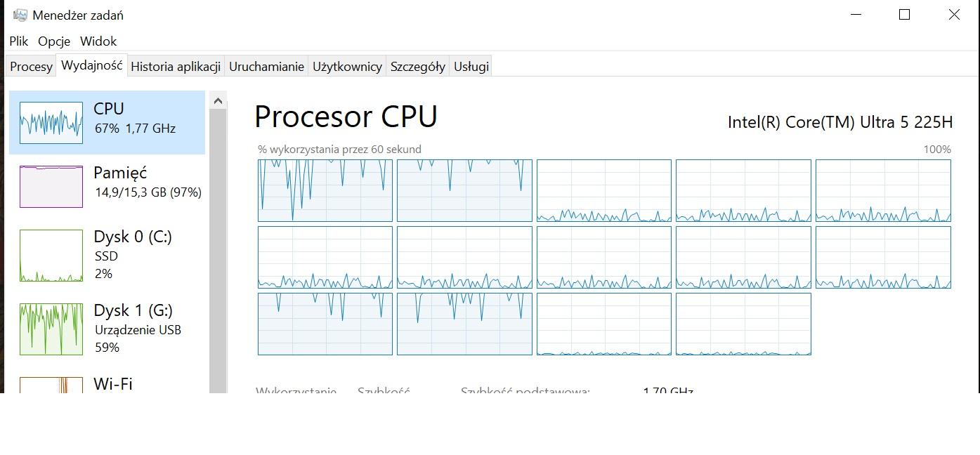Open the Szczegóły tab

point(417,67)
